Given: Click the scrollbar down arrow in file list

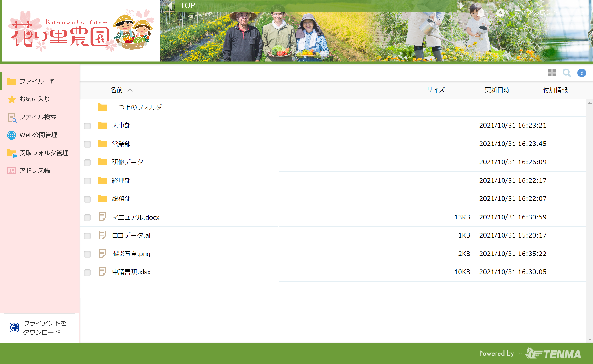Looking at the screenshot, I should pos(590,340).
